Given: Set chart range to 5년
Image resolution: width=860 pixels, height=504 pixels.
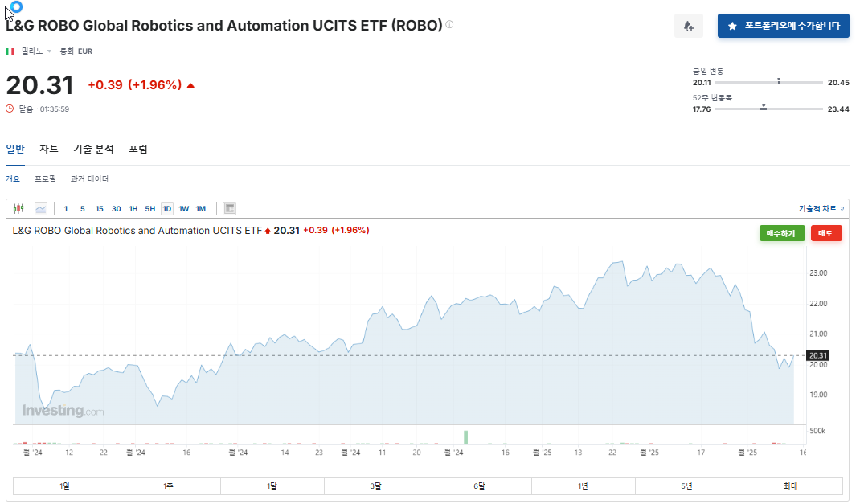Looking at the screenshot, I should click(686, 486).
